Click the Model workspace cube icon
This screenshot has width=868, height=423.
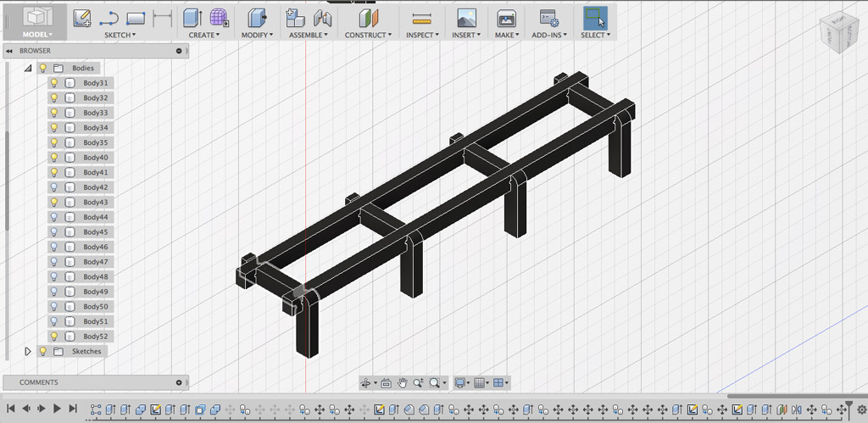tap(37, 17)
